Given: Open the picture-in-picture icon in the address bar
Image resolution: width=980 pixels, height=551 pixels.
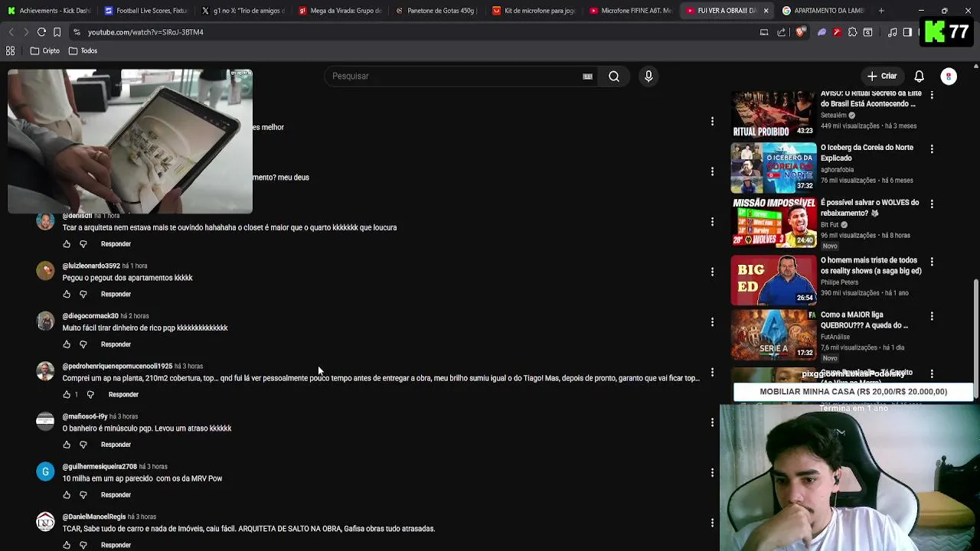Looking at the screenshot, I should pos(763,32).
